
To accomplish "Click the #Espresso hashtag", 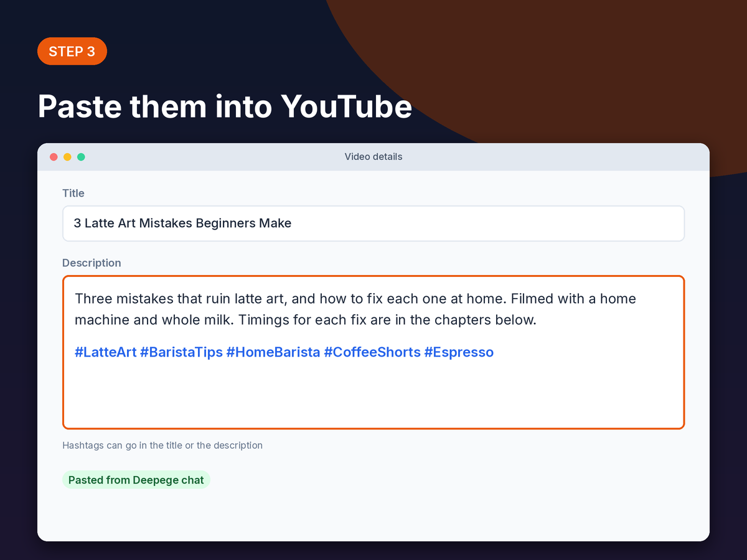I will click(x=459, y=352).
